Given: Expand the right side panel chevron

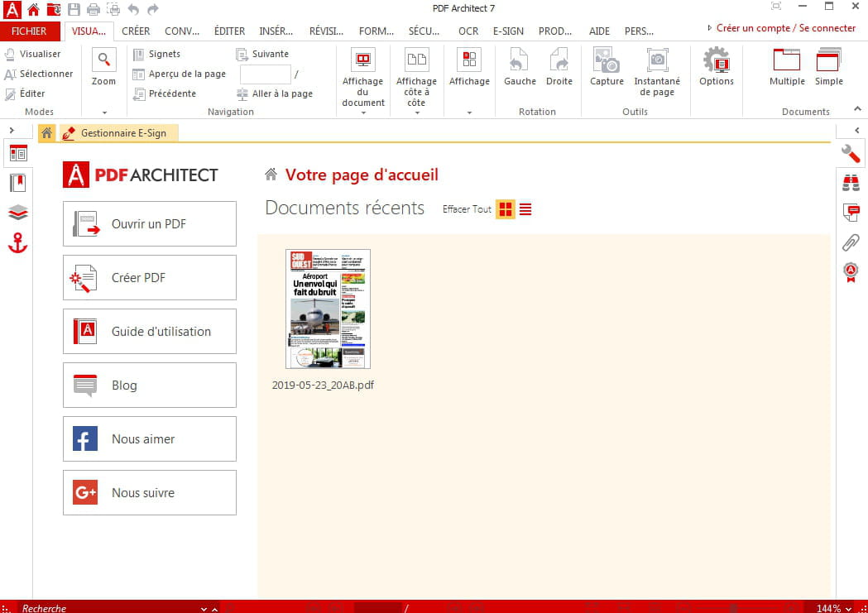Looking at the screenshot, I should (857, 131).
